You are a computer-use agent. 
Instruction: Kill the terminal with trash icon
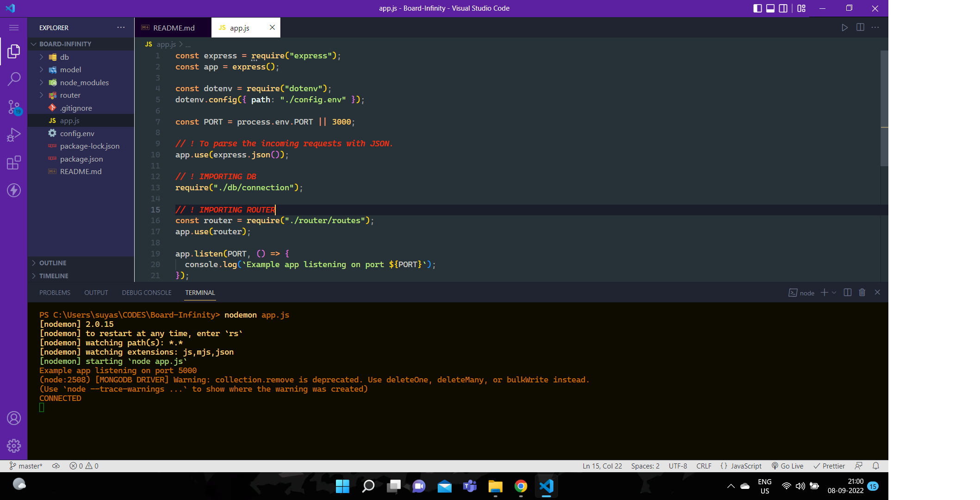[x=862, y=292]
